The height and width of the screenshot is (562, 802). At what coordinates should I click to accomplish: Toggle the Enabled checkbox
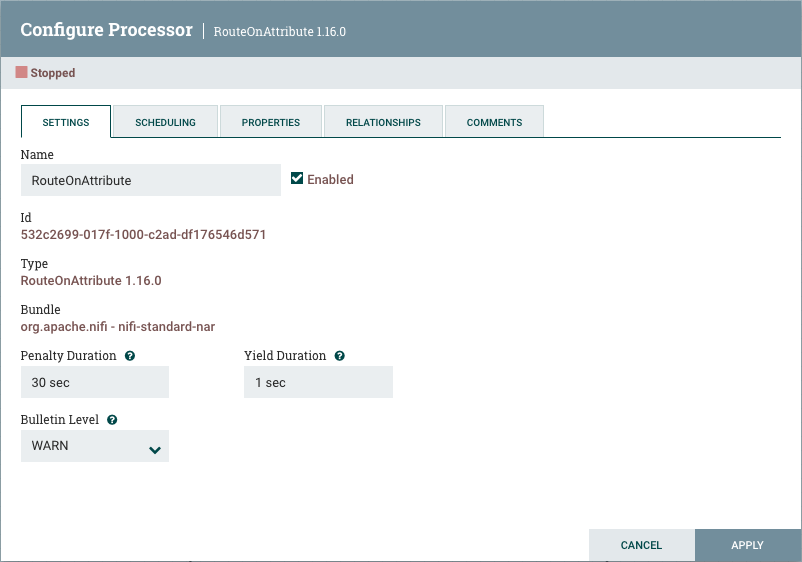click(x=297, y=179)
